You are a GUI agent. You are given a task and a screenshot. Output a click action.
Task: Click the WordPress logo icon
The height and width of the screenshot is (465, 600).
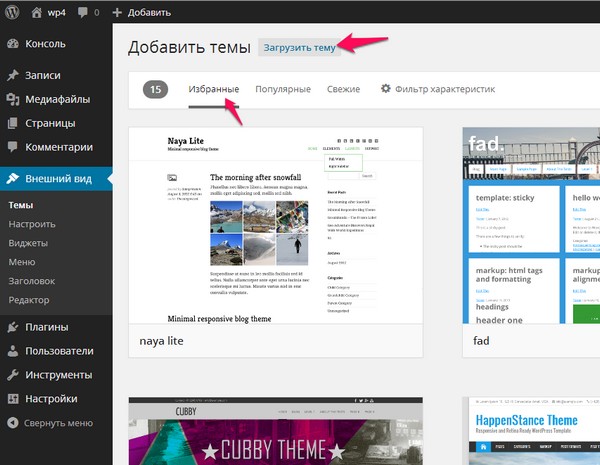click(12, 12)
